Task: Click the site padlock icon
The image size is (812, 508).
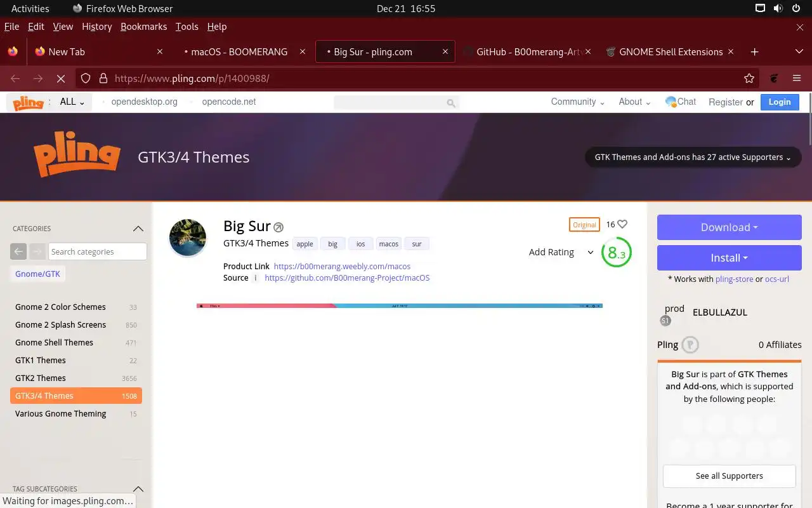Action: 103,78
